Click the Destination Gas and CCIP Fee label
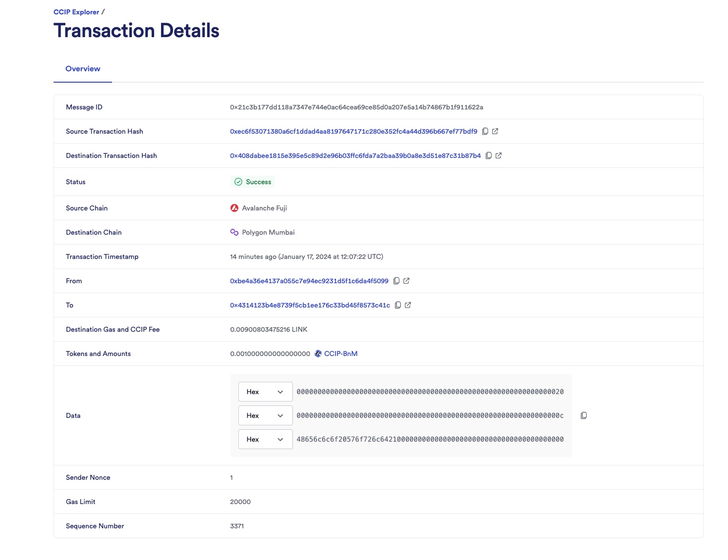728x560 pixels. click(113, 329)
